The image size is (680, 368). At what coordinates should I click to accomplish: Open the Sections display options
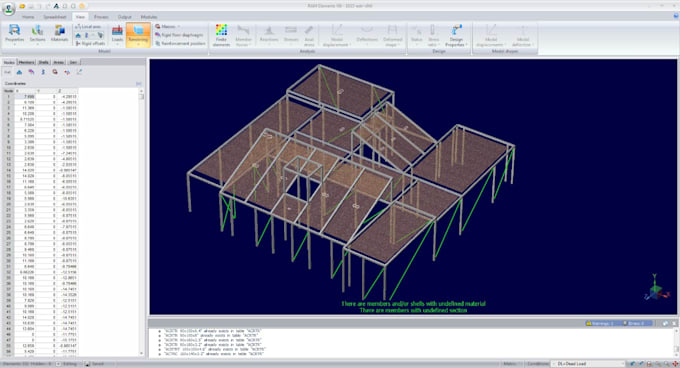pyautogui.click(x=37, y=35)
